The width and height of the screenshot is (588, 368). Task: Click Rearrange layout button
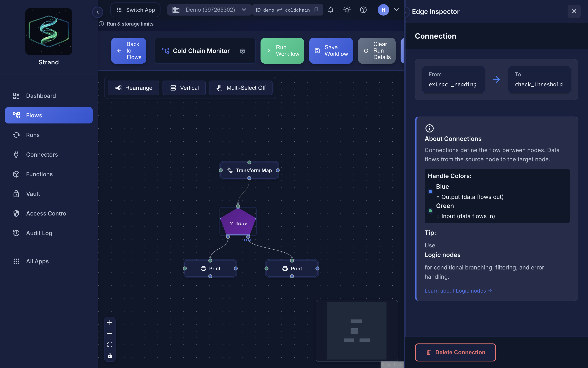pyautogui.click(x=133, y=88)
